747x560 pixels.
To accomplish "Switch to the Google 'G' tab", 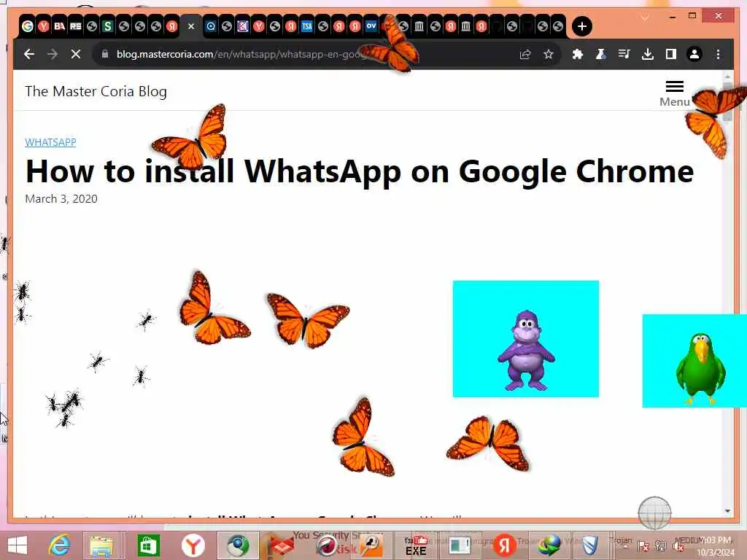I will 28,26.
